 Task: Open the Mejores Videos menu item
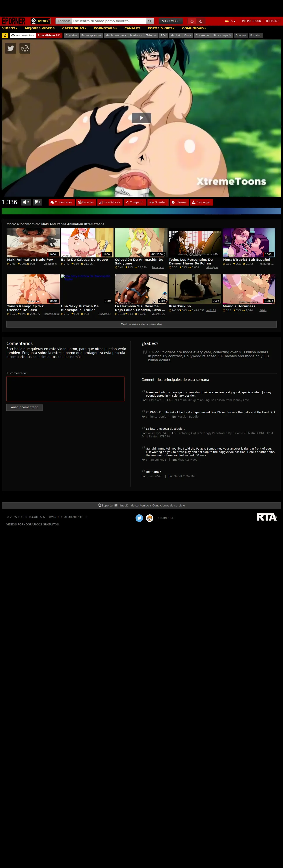40,28
